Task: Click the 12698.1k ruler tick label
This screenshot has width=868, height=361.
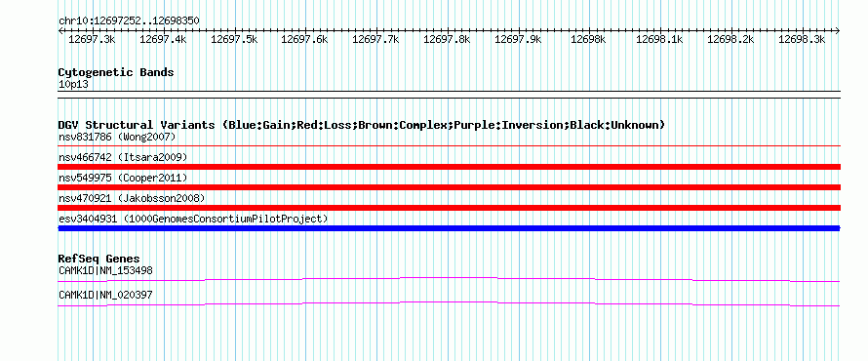Action: pos(660,39)
